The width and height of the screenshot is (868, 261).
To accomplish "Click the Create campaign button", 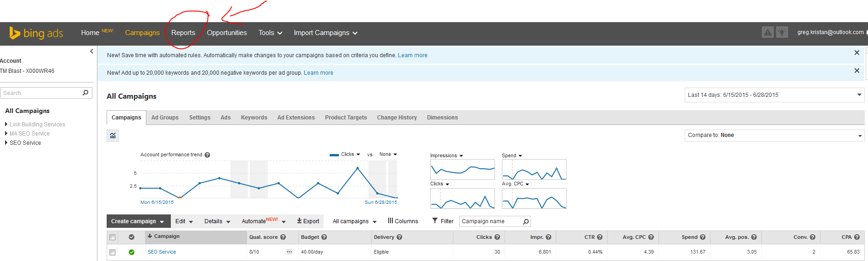I will (138, 221).
